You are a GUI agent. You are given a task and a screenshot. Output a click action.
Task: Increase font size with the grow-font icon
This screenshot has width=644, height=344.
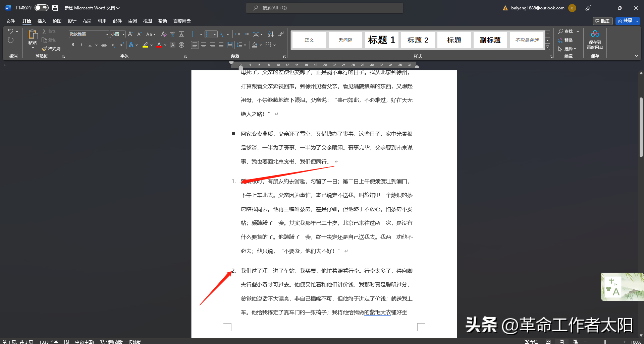(130, 34)
